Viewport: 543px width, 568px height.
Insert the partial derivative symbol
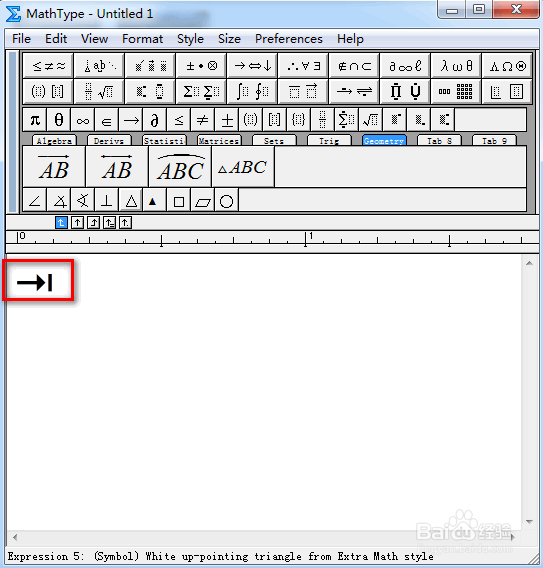[x=154, y=120]
